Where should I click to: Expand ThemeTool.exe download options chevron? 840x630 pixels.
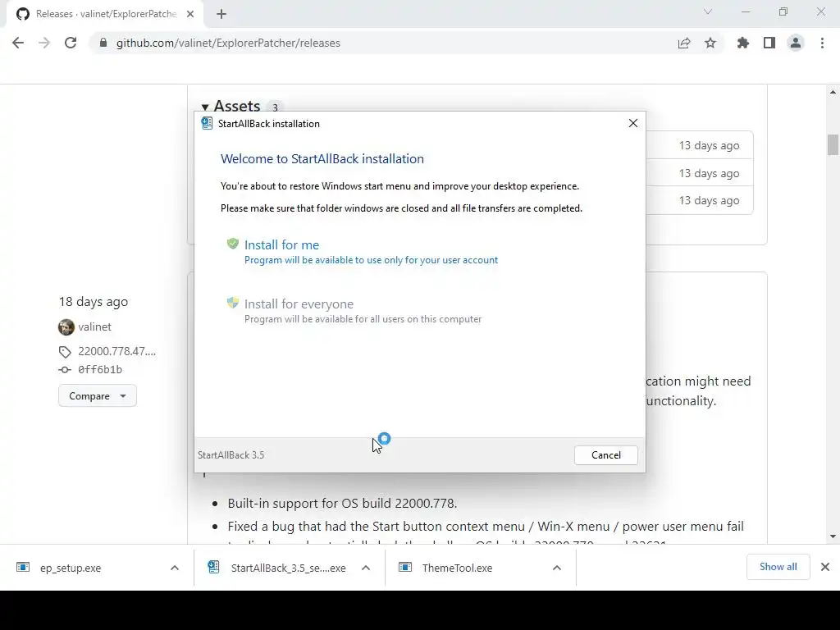557,568
